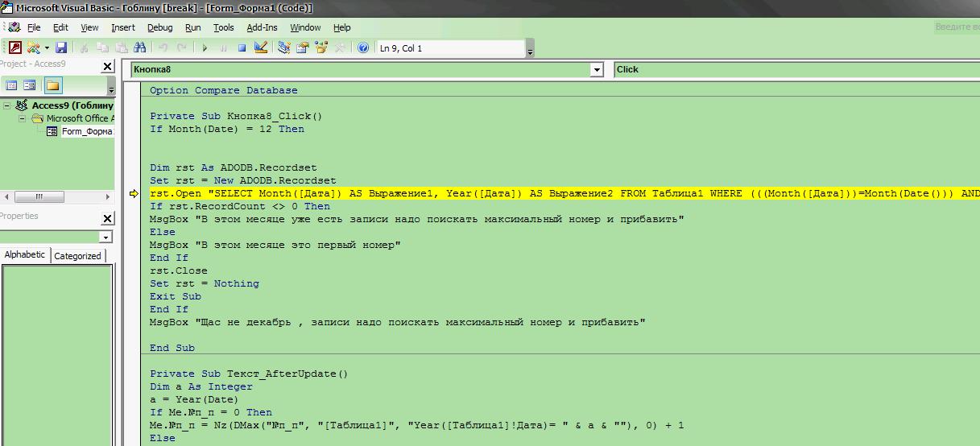Click the View Microsoft Access toolbar icon
The height and width of the screenshot is (446, 980).
15,48
